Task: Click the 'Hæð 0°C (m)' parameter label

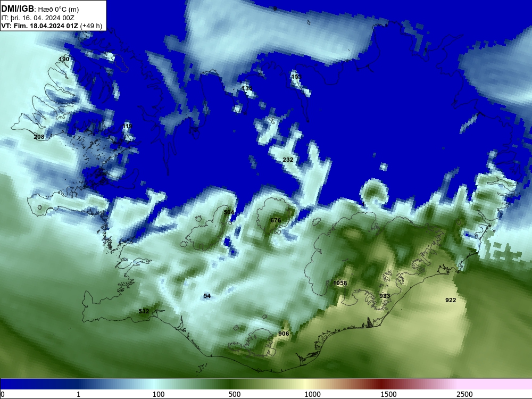Action: tap(58, 9)
